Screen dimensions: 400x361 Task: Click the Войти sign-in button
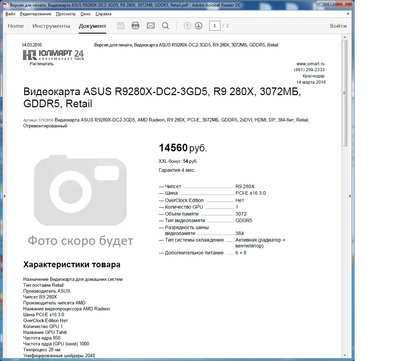click(x=338, y=26)
